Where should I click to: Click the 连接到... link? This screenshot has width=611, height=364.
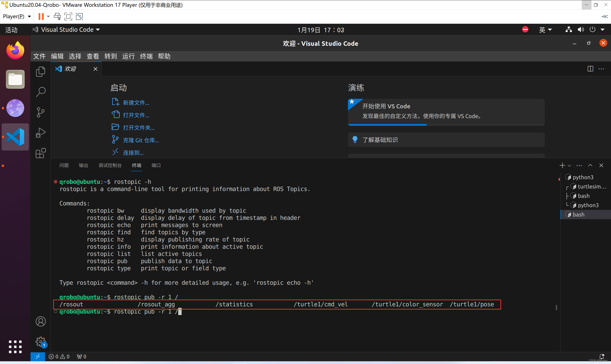pos(133,153)
